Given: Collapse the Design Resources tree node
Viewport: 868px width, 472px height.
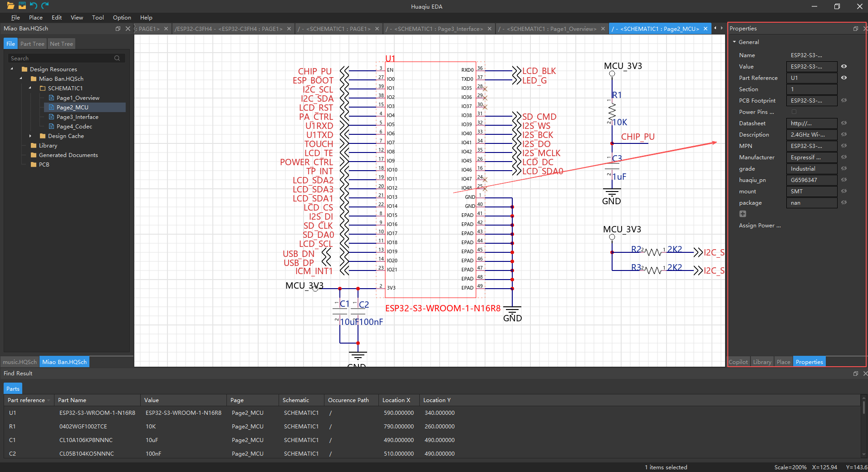Looking at the screenshot, I should (12, 69).
